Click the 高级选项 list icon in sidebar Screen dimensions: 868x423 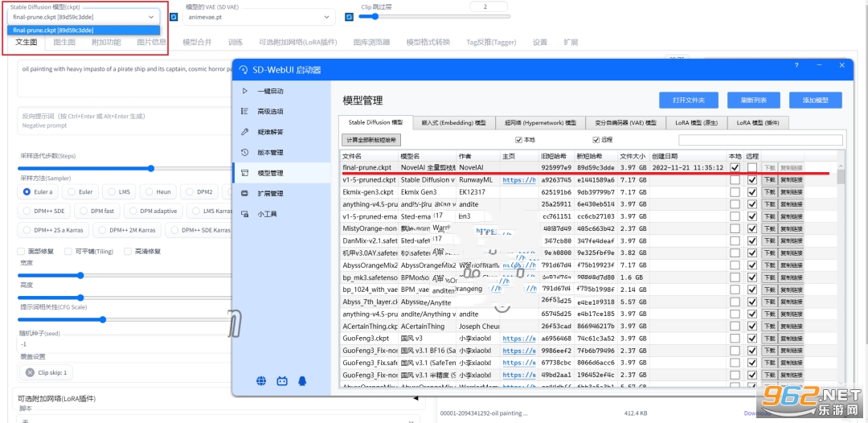[244, 111]
